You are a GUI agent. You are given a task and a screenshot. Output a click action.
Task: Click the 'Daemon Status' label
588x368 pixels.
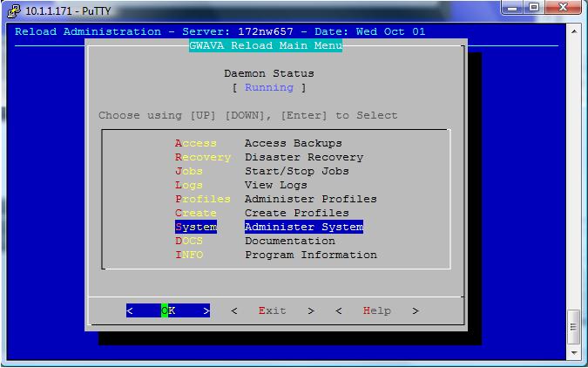click(269, 73)
